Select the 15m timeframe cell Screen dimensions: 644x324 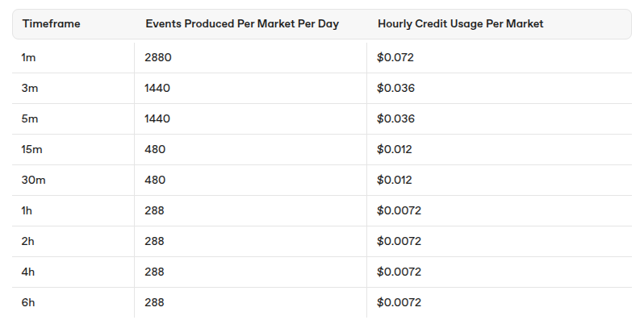coord(33,150)
